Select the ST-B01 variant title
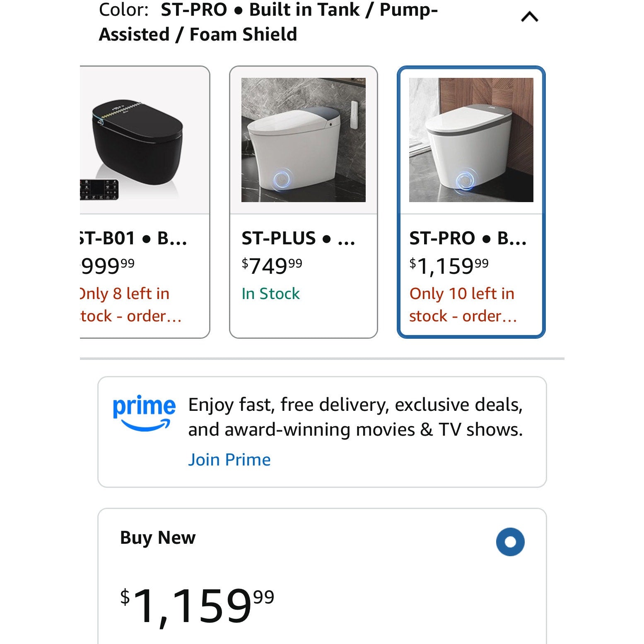Image resolution: width=644 pixels, height=644 pixels. point(133,239)
